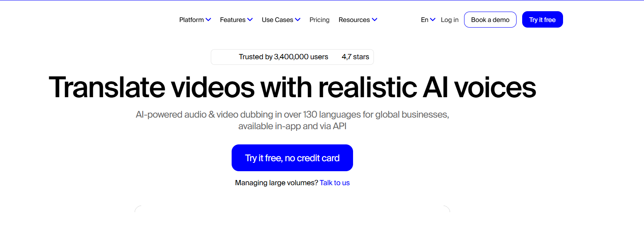The height and width of the screenshot is (230, 644).
Task: Click the 4,7 stars rating text
Action: pos(355,57)
